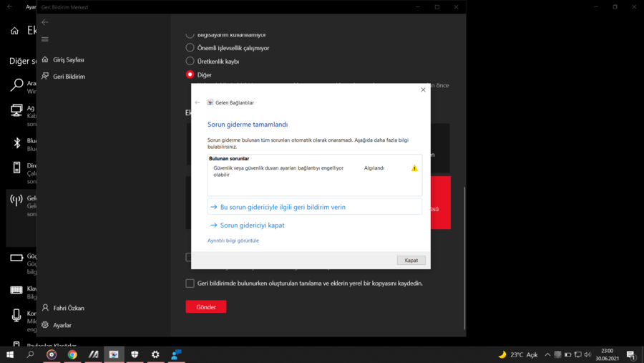
Task: Open the Settings gear on taskbar
Action: click(x=155, y=354)
